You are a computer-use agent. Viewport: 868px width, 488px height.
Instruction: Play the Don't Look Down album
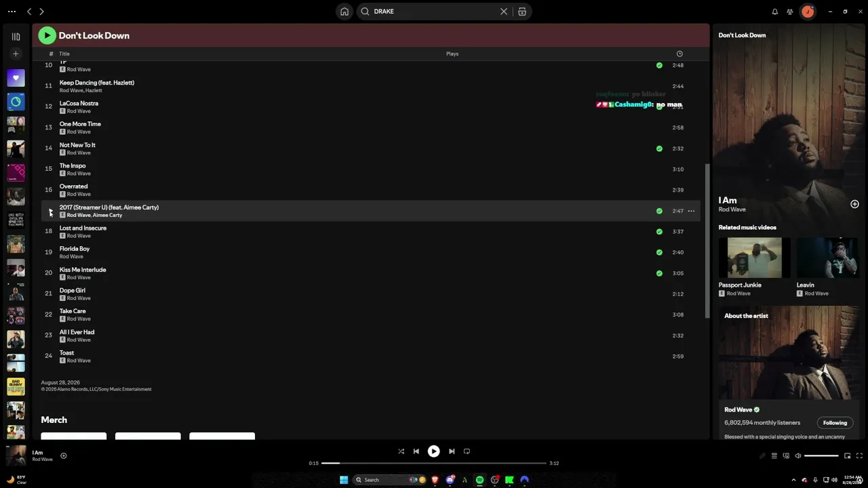[x=47, y=35]
